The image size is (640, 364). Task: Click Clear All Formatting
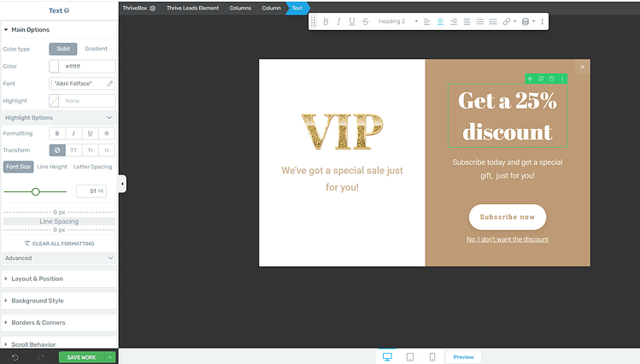(59, 244)
